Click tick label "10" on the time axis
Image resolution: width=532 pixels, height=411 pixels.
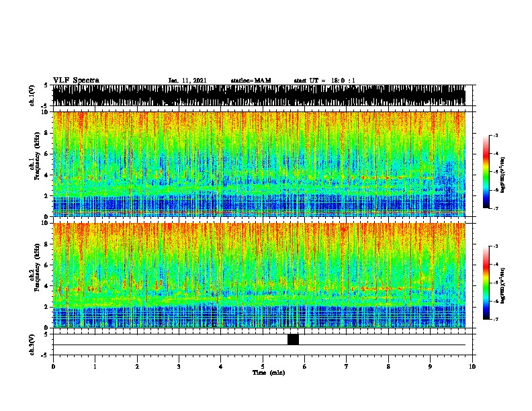tap(472, 367)
